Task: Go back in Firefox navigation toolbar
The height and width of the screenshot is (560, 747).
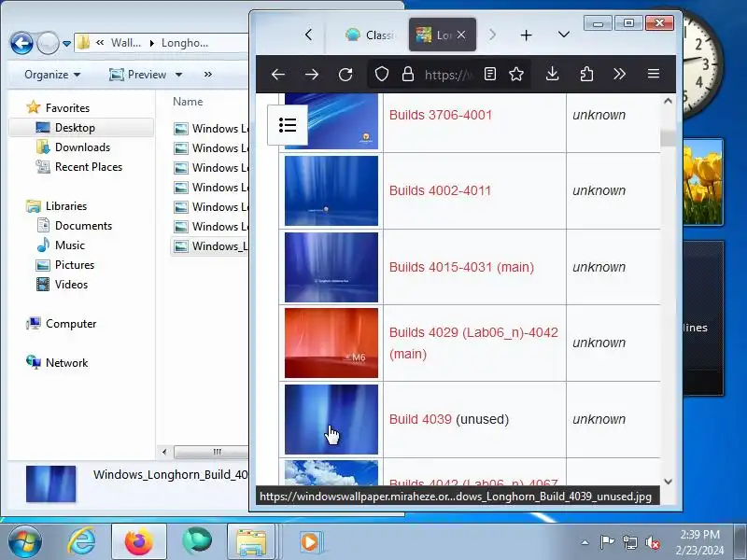Action: pyautogui.click(x=278, y=75)
